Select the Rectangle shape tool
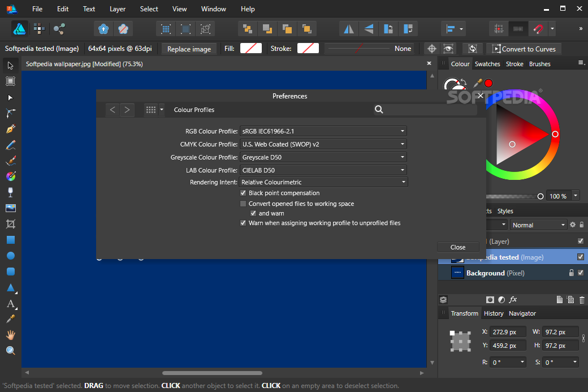 pos(11,240)
